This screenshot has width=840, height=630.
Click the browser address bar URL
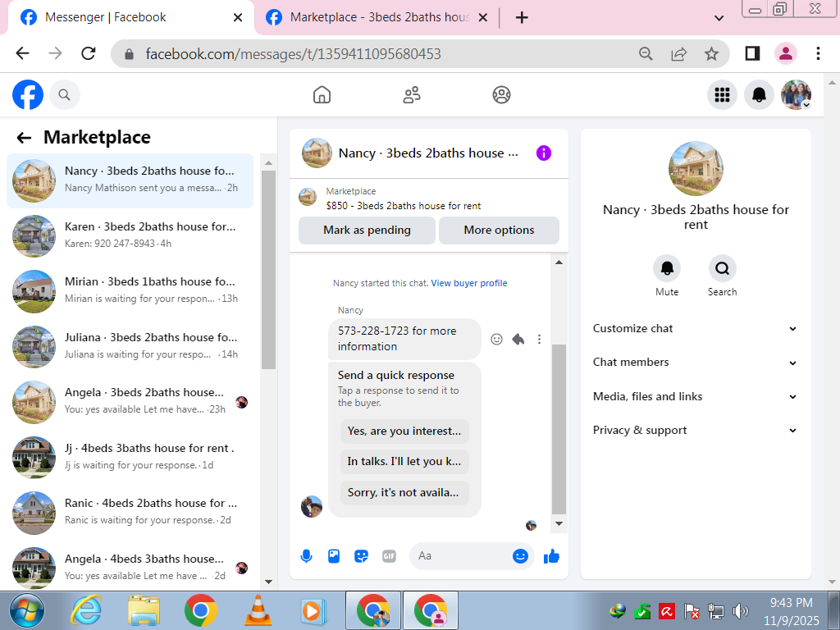pyautogui.click(x=293, y=54)
